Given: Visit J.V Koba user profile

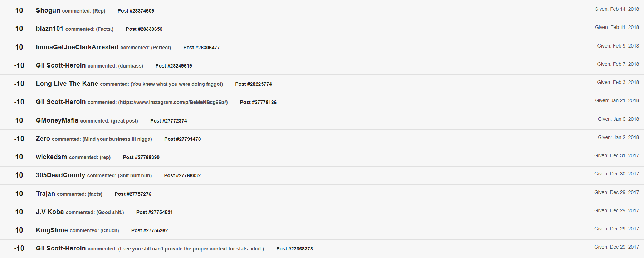Looking at the screenshot, I should tap(50, 212).
